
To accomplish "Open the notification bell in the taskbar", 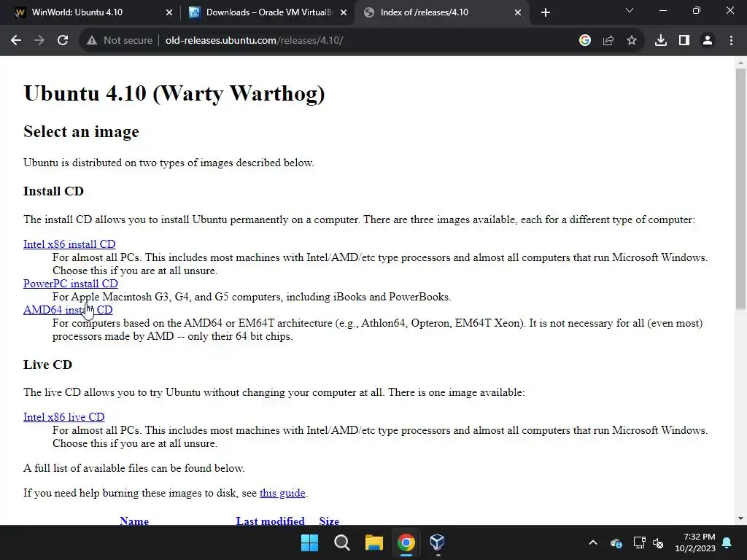I will 727,542.
